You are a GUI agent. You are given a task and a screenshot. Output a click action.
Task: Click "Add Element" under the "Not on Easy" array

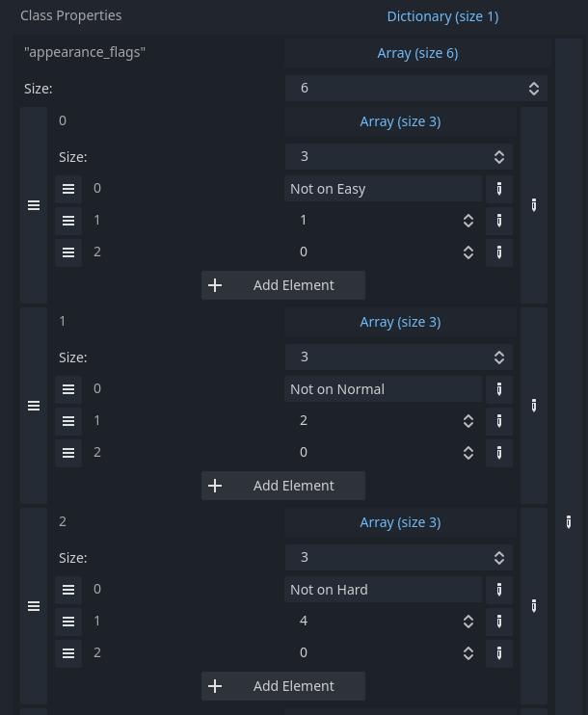(x=283, y=285)
